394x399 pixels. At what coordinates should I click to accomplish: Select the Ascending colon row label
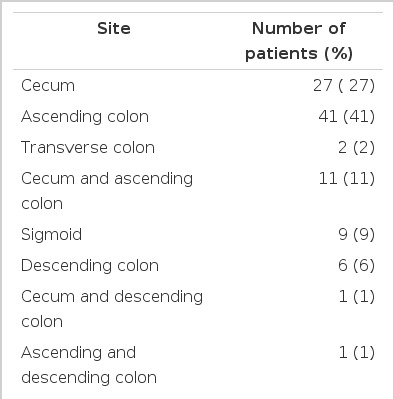tap(85, 117)
